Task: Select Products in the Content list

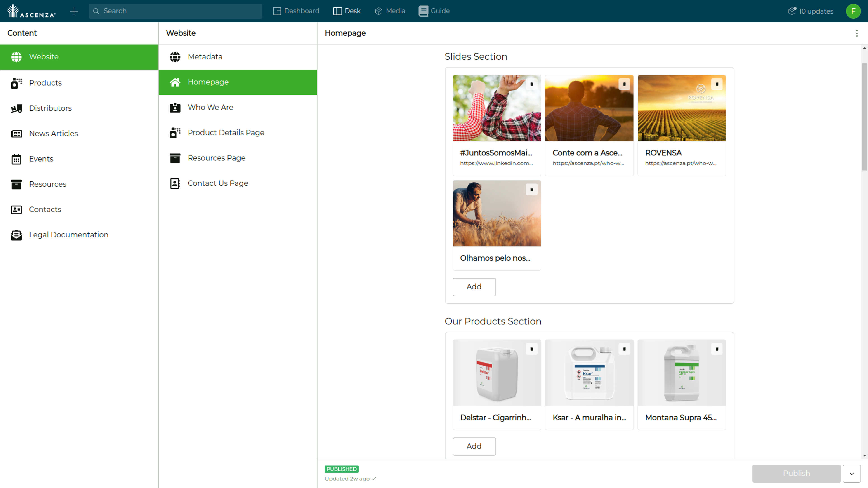Action: pos(45,83)
